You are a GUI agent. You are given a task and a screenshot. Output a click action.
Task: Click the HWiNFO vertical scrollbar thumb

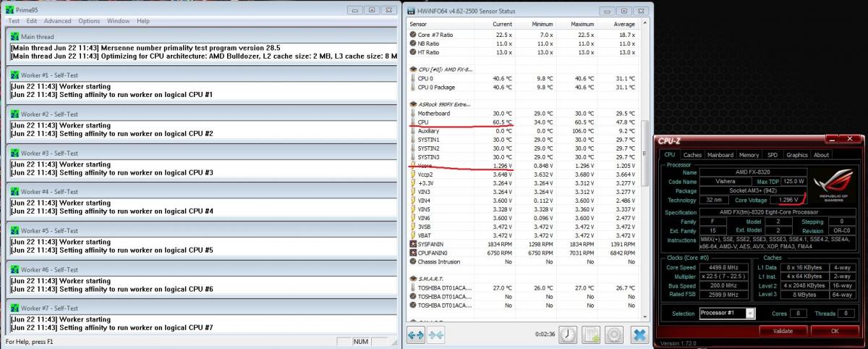coord(645,154)
